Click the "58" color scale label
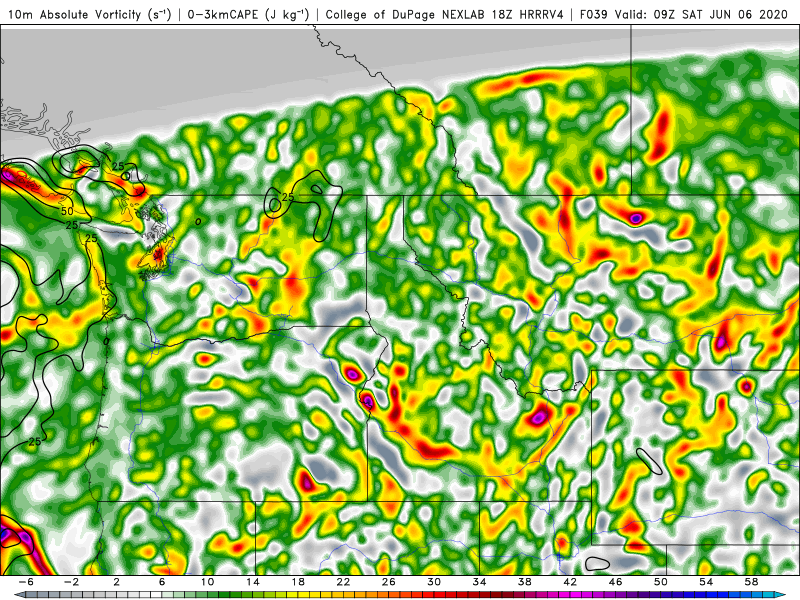Viewport: 800px width, 600px height. click(751, 582)
